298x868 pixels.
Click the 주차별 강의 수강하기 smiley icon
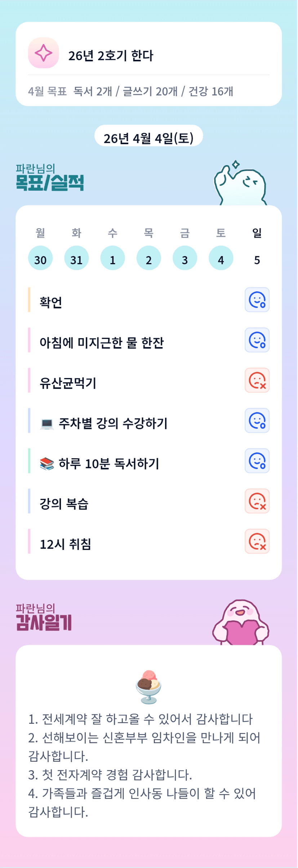coord(257,420)
